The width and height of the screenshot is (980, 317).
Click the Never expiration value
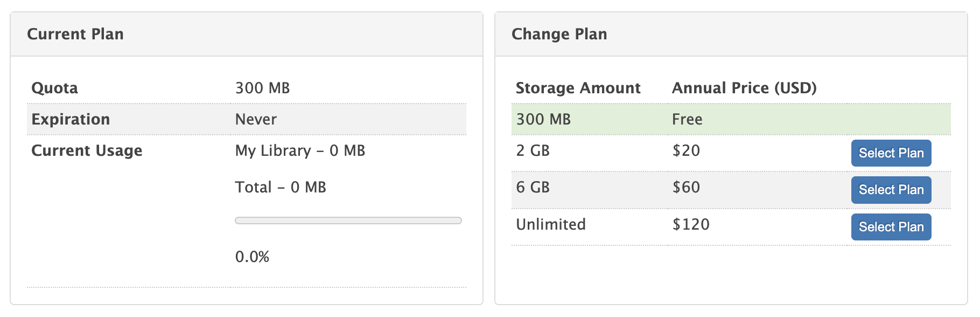256,119
